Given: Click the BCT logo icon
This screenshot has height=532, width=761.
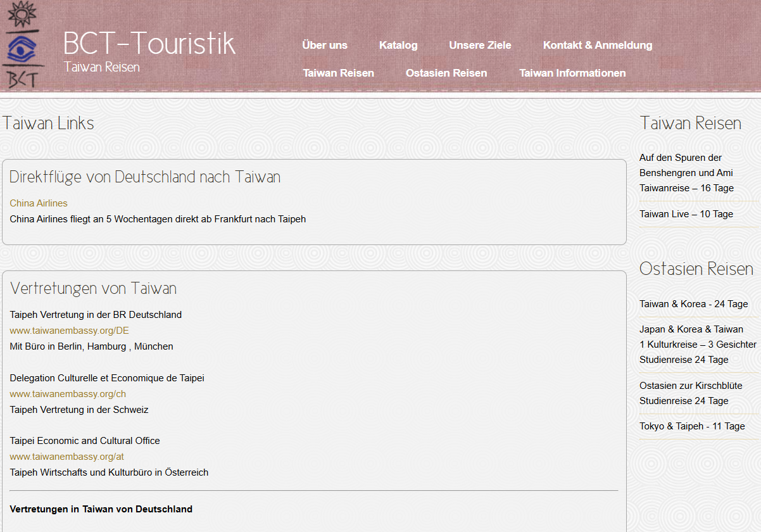Looking at the screenshot, I should (x=22, y=46).
